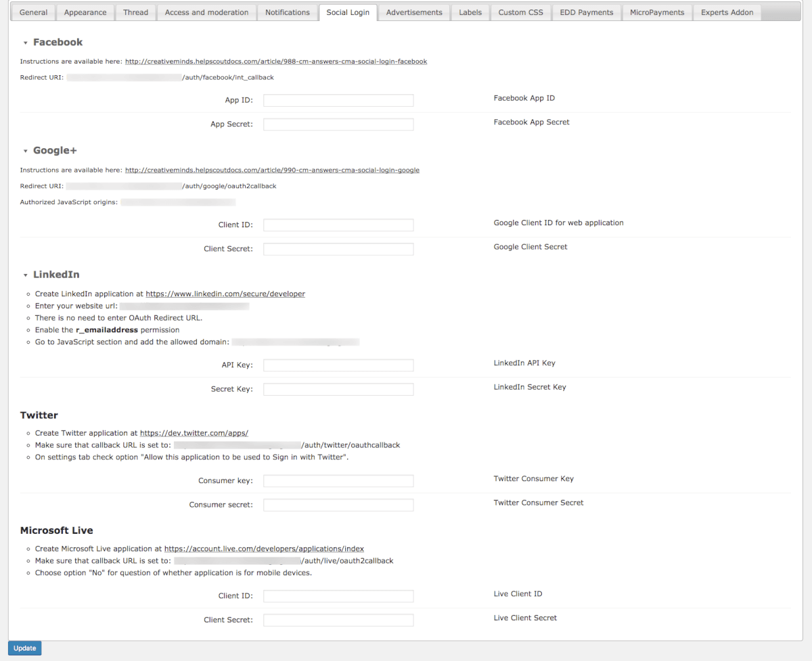The image size is (812, 661).
Task: Open the Access and moderation tab
Action: click(206, 12)
